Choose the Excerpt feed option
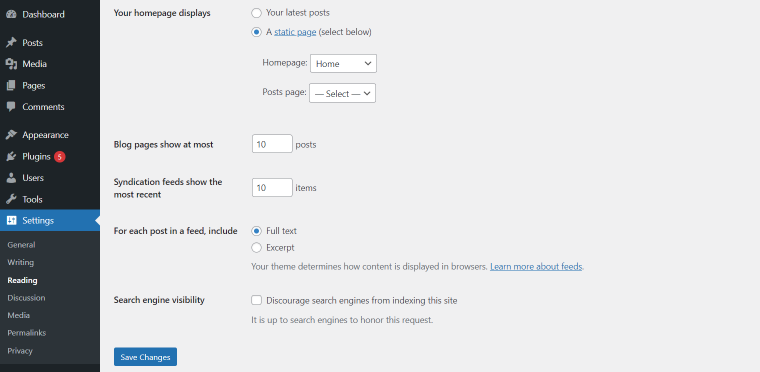The height and width of the screenshot is (372, 760). click(x=256, y=248)
